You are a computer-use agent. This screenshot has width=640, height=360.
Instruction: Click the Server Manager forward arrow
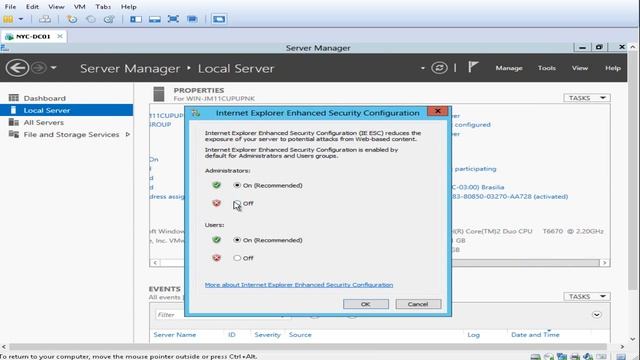pos(39,68)
